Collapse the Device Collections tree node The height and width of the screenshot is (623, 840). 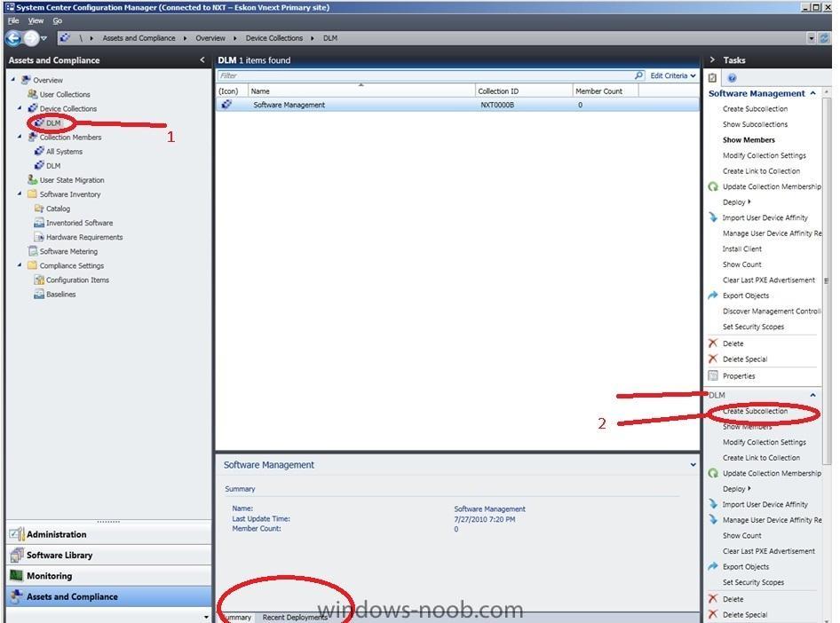pyautogui.click(x=20, y=108)
